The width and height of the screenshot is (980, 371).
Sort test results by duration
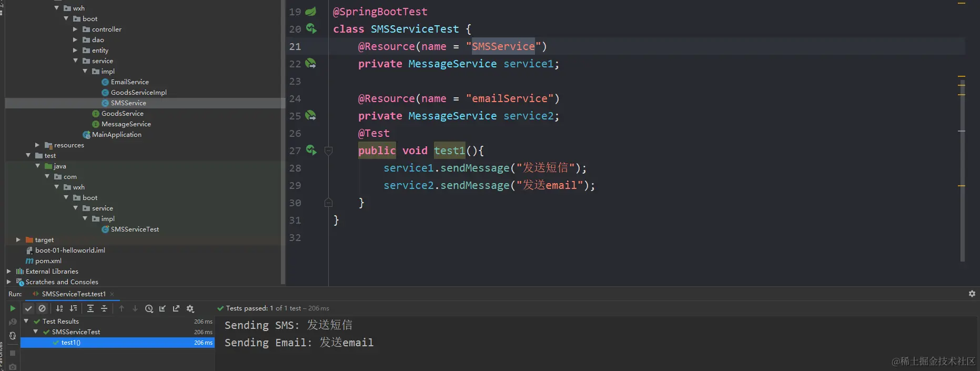pyautogui.click(x=73, y=308)
